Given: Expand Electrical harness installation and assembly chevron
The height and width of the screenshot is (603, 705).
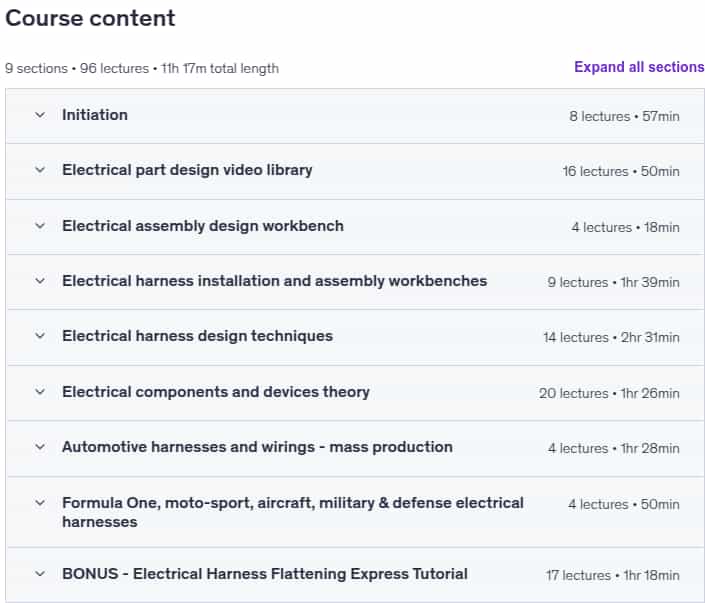Looking at the screenshot, I should click(x=40, y=281).
